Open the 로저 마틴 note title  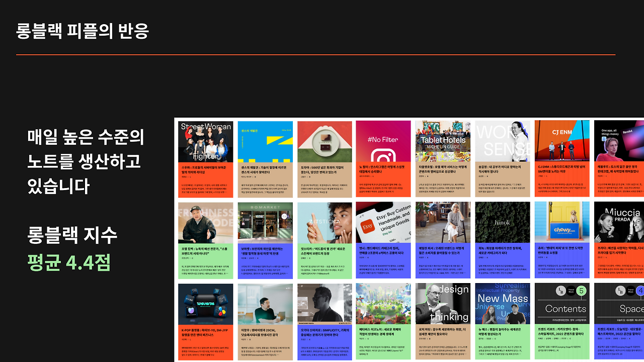click(442, 332)
